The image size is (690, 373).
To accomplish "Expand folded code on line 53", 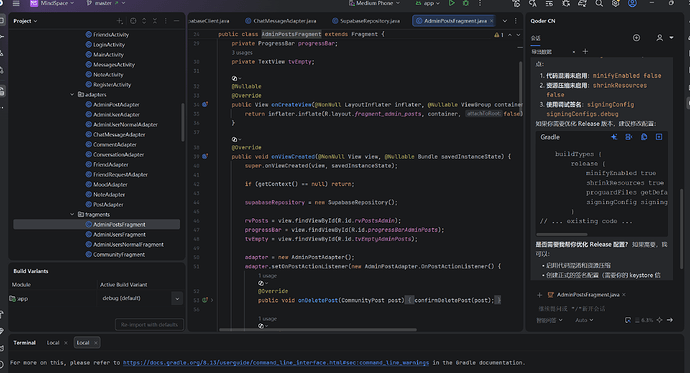I will tap(212, 300).
